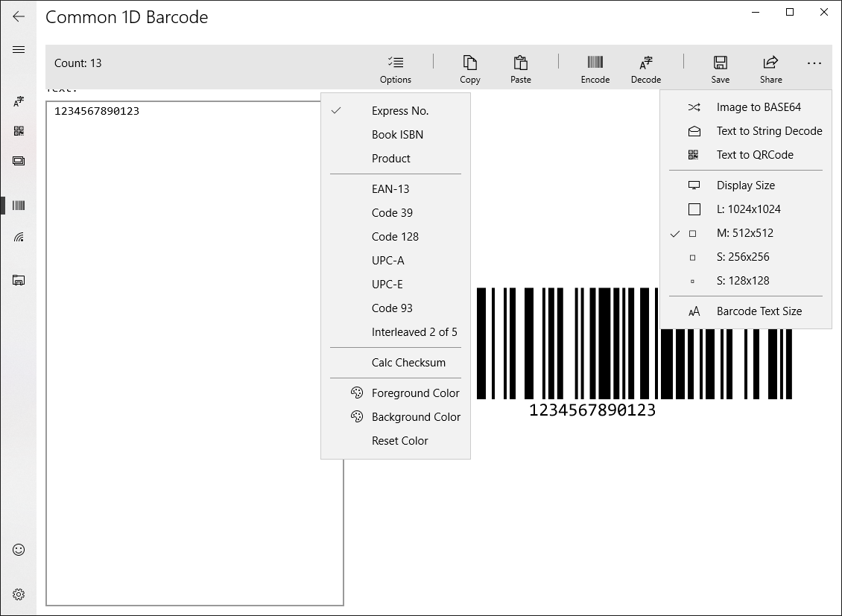Click the Save toolbar button
The image size is (842, 616).
click(720, 69)
